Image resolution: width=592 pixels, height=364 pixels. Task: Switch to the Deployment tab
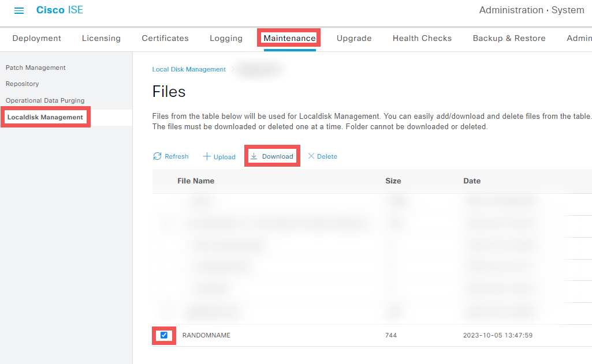click(36, 38)
